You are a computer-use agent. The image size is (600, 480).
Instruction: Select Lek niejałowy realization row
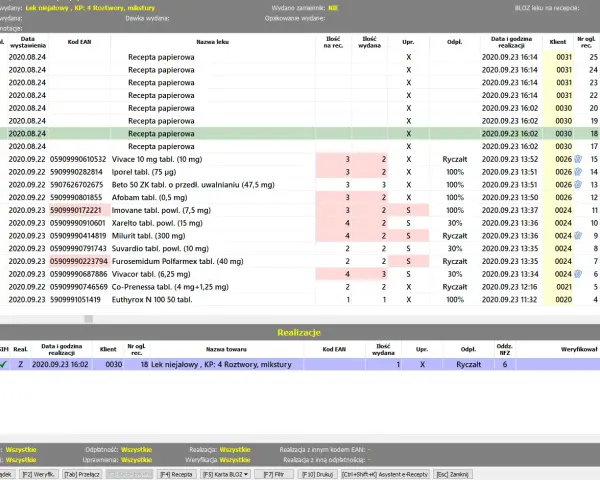point(300,364)
